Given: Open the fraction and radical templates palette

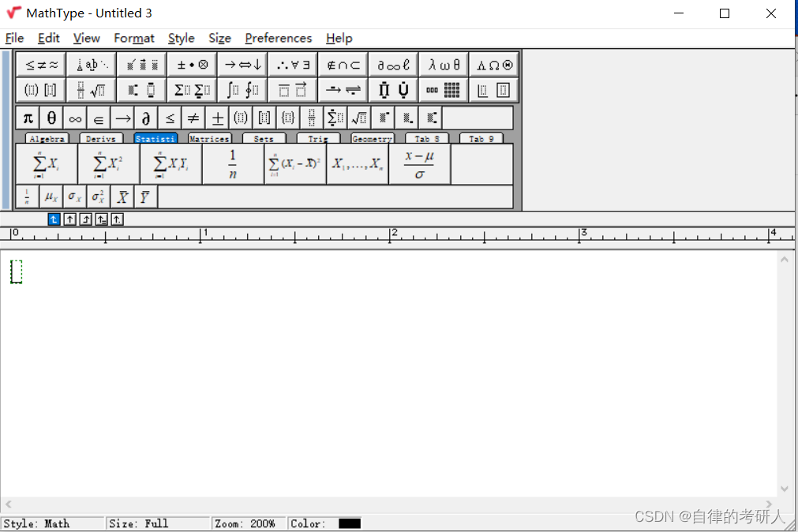Looking at the screenshot, I should 92,90.
